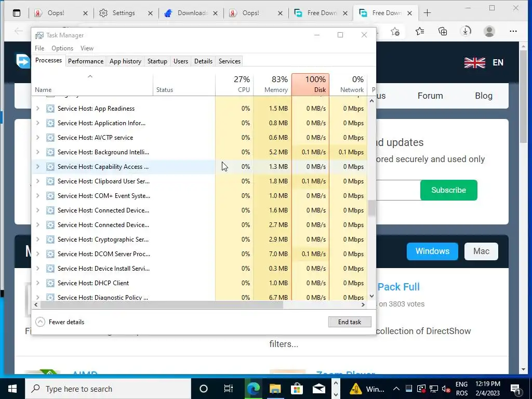Show hidden system tray icons
Viewport: 532px width, 399px height.
point(396,389)
